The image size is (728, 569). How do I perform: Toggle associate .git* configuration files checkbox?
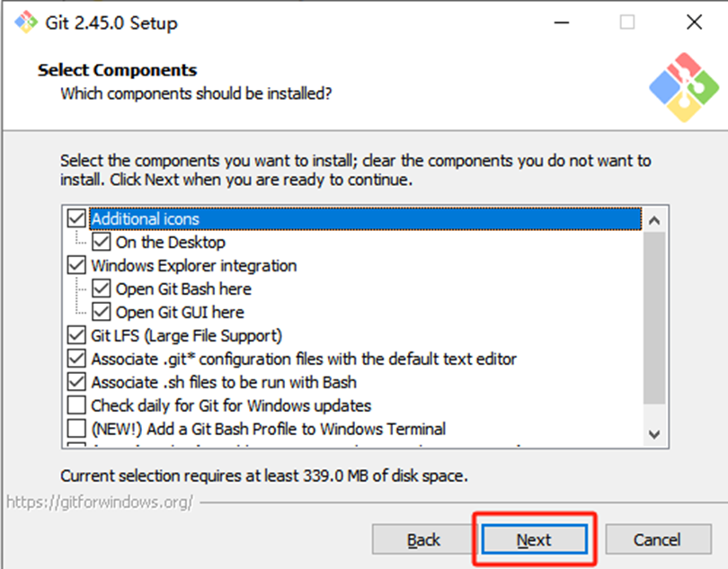coord(76,359)
